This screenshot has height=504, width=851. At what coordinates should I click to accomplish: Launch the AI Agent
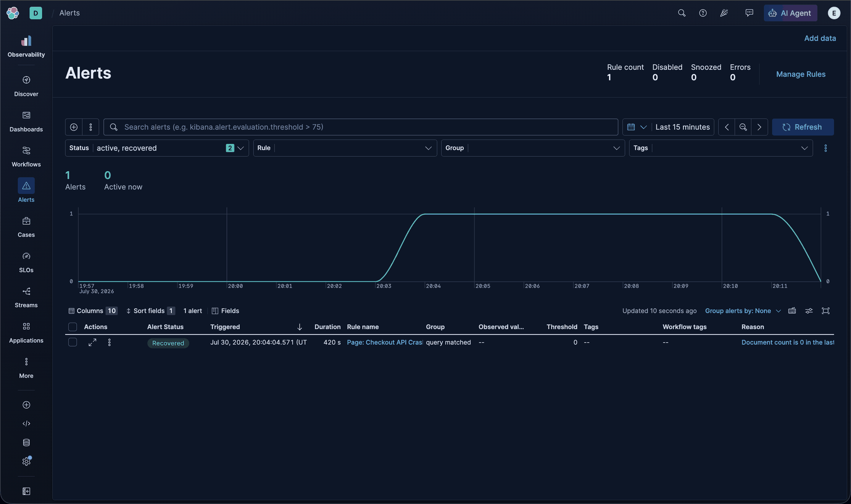[x=790, y=13]
